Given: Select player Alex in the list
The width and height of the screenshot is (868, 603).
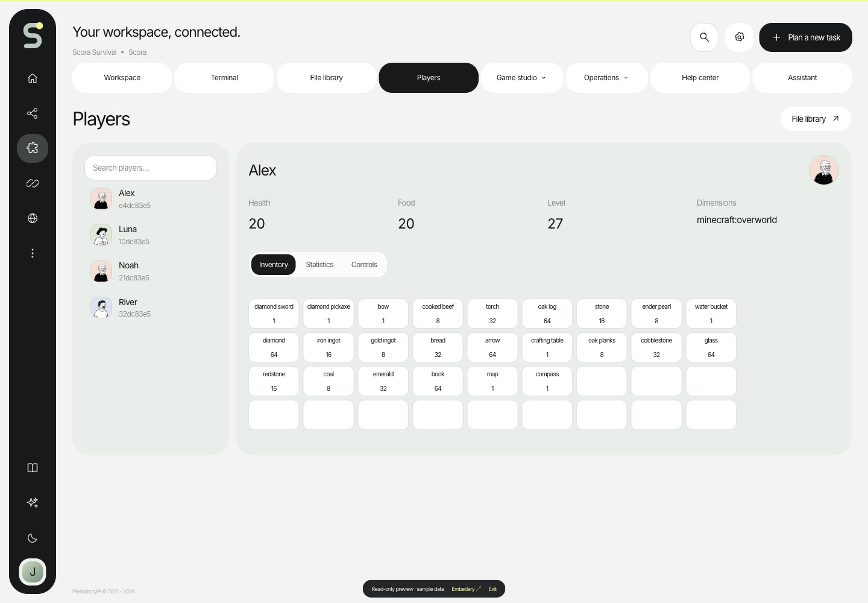Looking at the screenshot, I should [x=151, y=199].
